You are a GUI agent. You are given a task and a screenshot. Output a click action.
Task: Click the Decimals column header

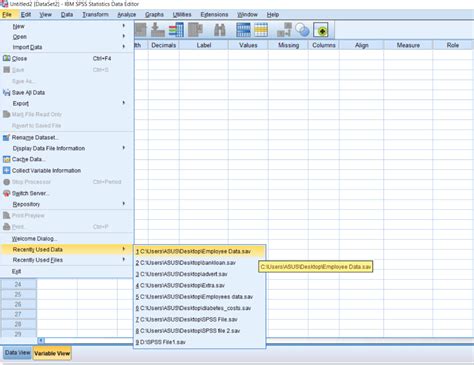(163, 45)
